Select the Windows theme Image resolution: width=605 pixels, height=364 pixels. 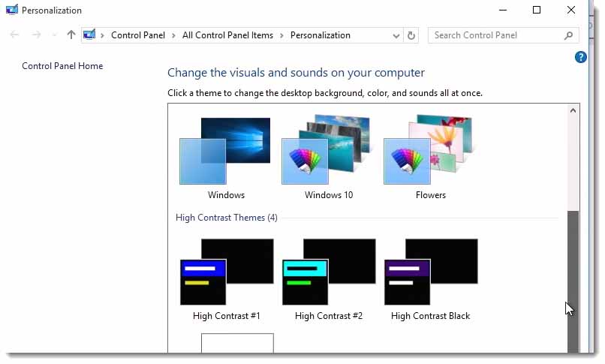pos(226,158)
